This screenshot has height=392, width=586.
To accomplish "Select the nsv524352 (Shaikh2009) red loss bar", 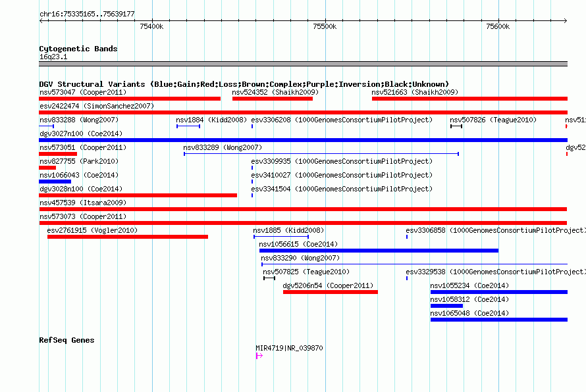I will pyautogui.click(x=273, y=99).
